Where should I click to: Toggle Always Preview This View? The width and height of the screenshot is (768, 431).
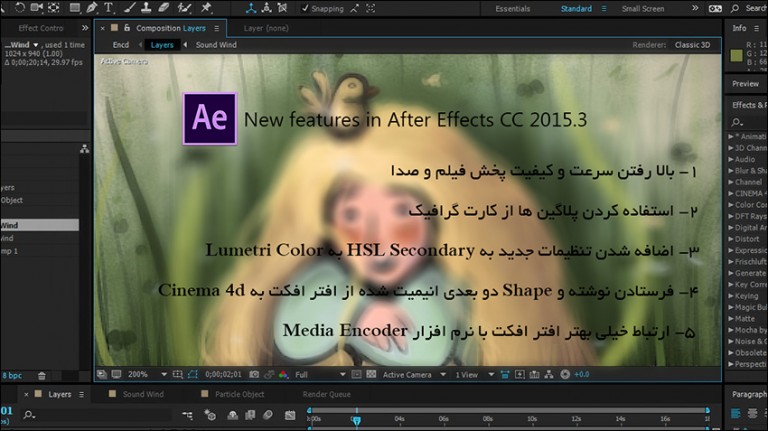[101, 375]
